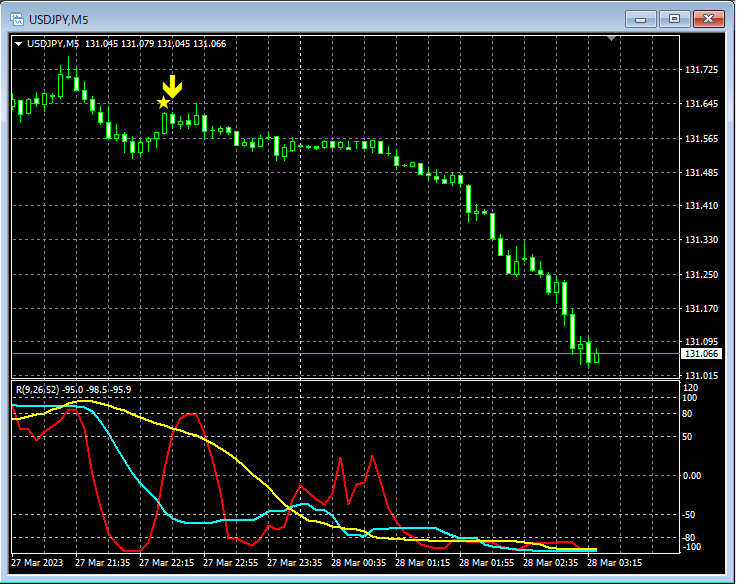Open the chart dropdown triangle beside USDJPY,M5 header
The height and width of the screenshot is (584, 737).
19,44
